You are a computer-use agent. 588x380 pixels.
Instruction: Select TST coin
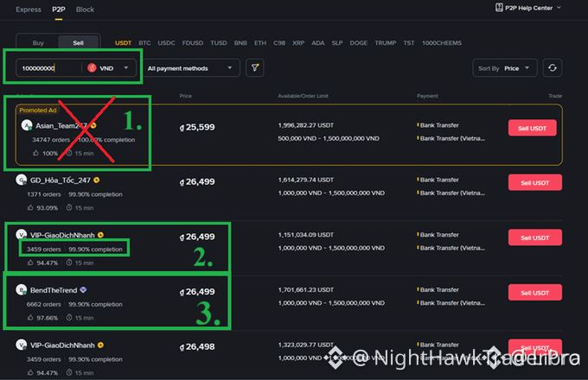(x=408, y=42)
